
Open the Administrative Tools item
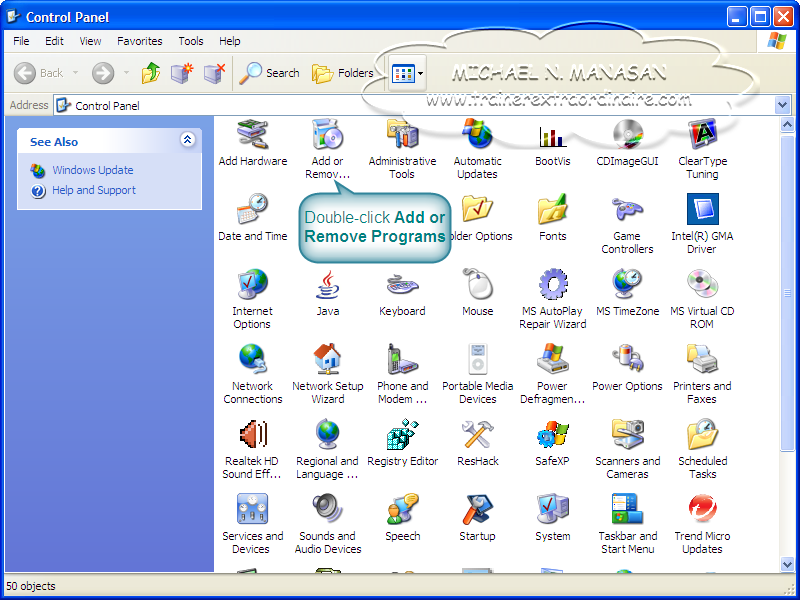[402, 140]
